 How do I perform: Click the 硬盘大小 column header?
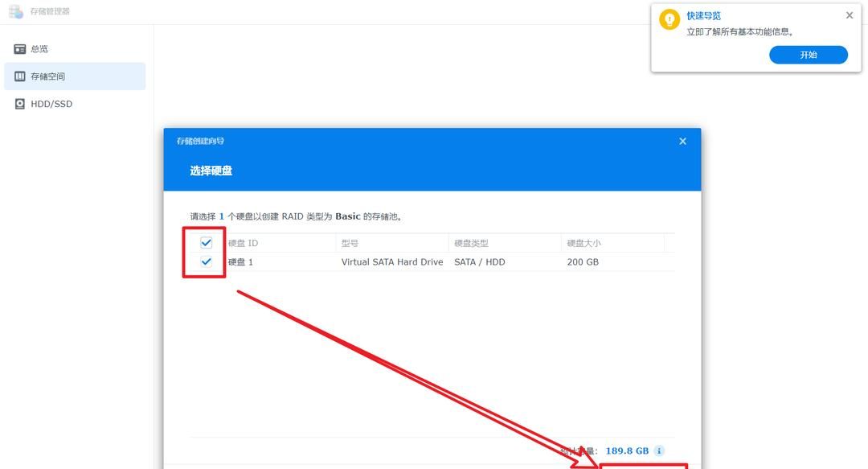(583, 243)
